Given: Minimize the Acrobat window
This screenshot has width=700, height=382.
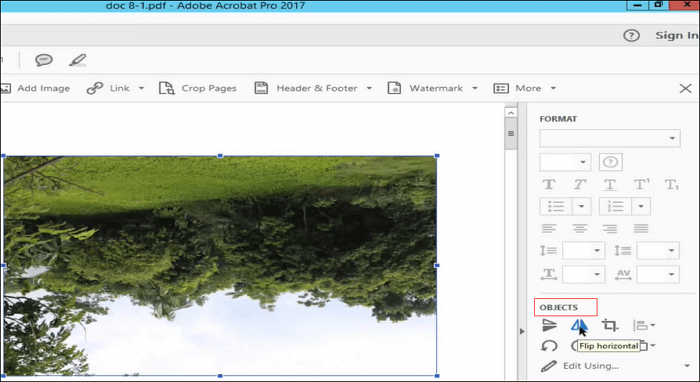Looking at the screenshot, I should coord(638,5).
